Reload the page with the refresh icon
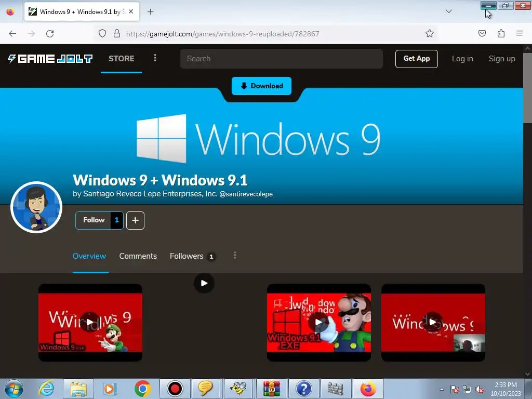This screenshot has width=532, height=399. tap(50, 34)
